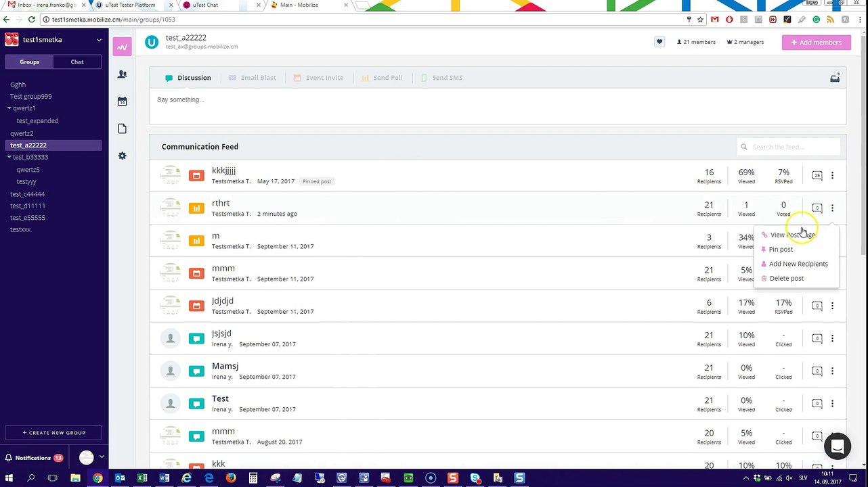The width and height of the screenshot is (868, 487).
Task: Click the Create New Group button
Action: 53,433
